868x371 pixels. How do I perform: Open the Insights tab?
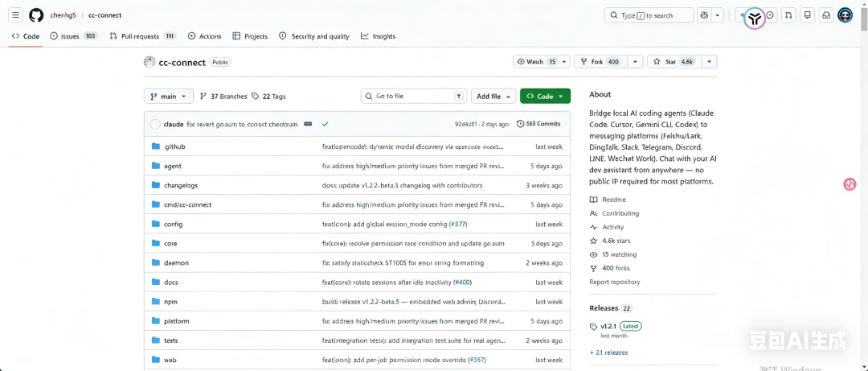coord(379,36)
